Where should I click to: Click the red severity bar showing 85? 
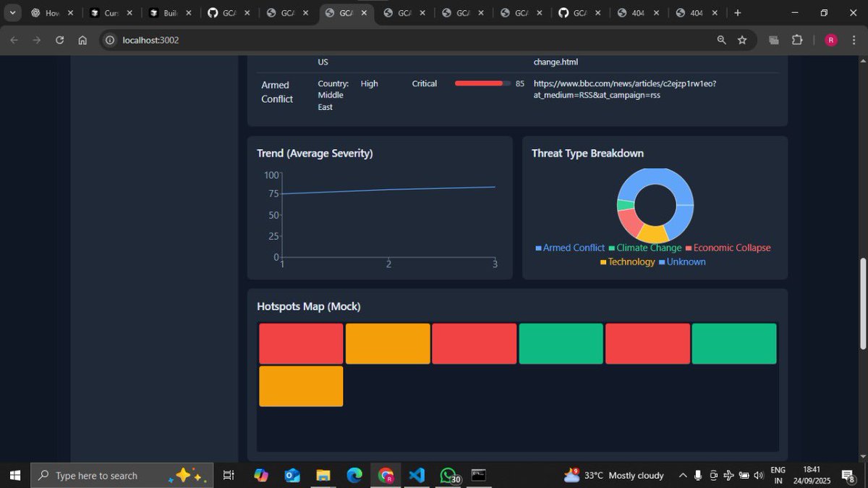pos(482,83)
